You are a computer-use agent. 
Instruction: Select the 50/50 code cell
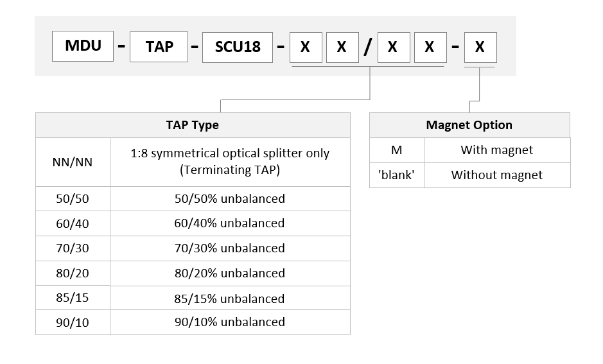tap(73, 199)
